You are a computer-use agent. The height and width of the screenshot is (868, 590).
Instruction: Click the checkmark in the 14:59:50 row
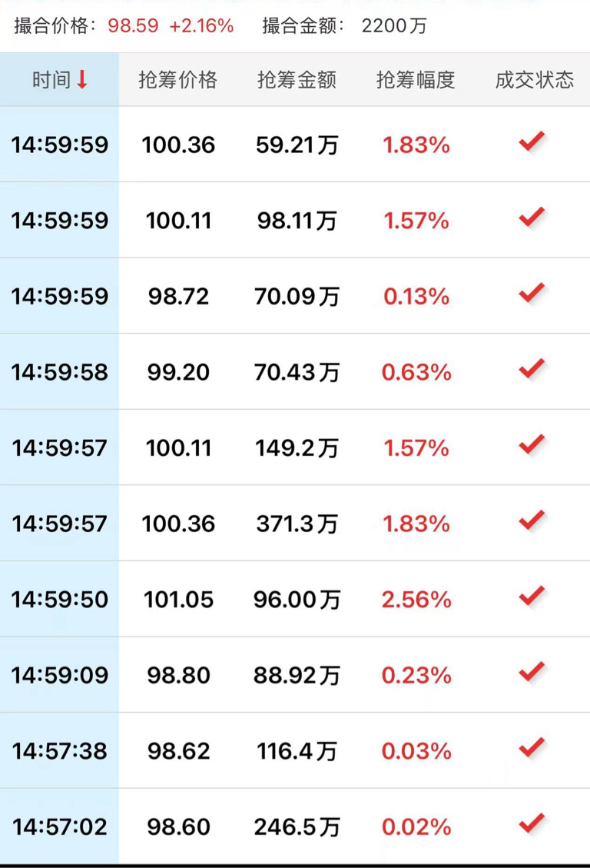tap(532, 597)
